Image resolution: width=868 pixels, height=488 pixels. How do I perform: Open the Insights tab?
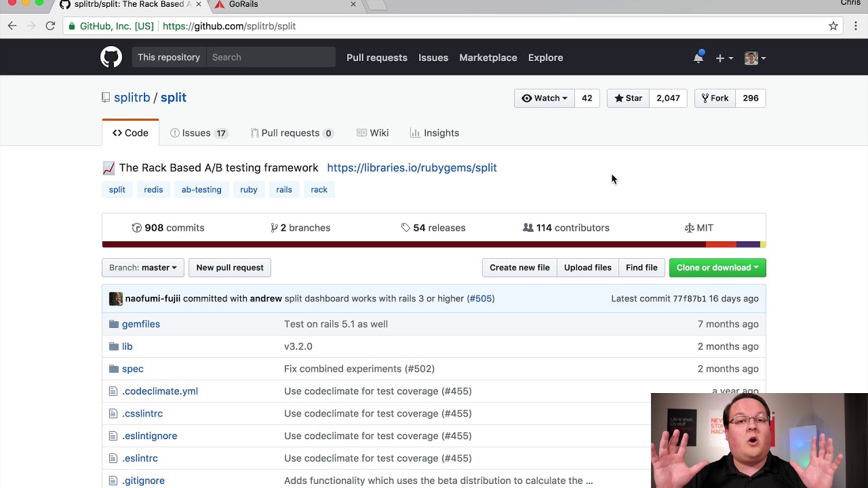point(435,133)
